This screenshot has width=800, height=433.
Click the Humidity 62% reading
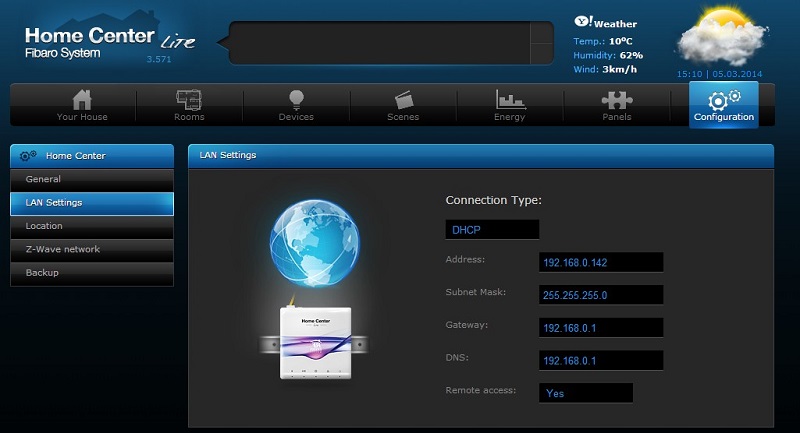tap(608, 55)
